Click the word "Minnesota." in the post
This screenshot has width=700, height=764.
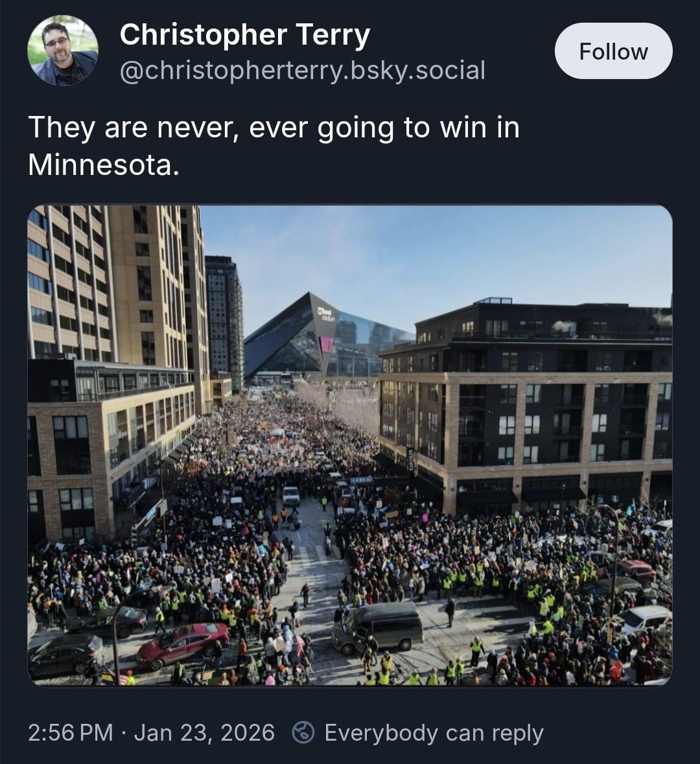(x=104, y=165)
